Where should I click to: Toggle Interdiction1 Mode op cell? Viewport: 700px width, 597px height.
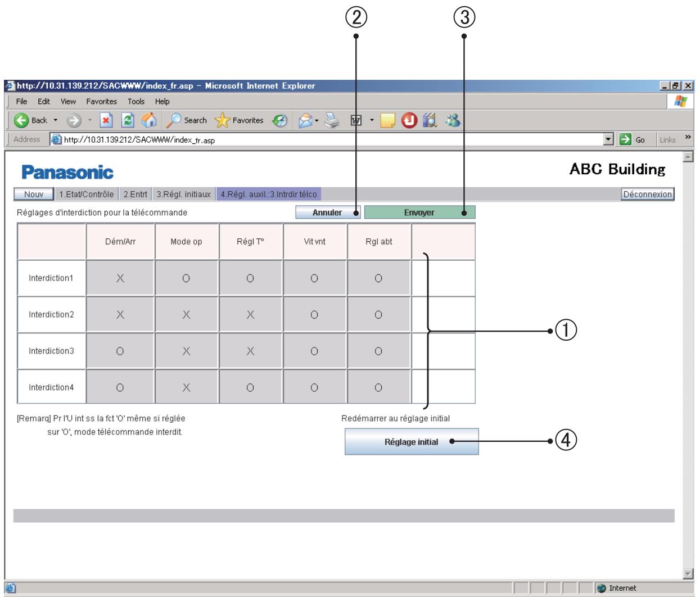tap(186, 278)
